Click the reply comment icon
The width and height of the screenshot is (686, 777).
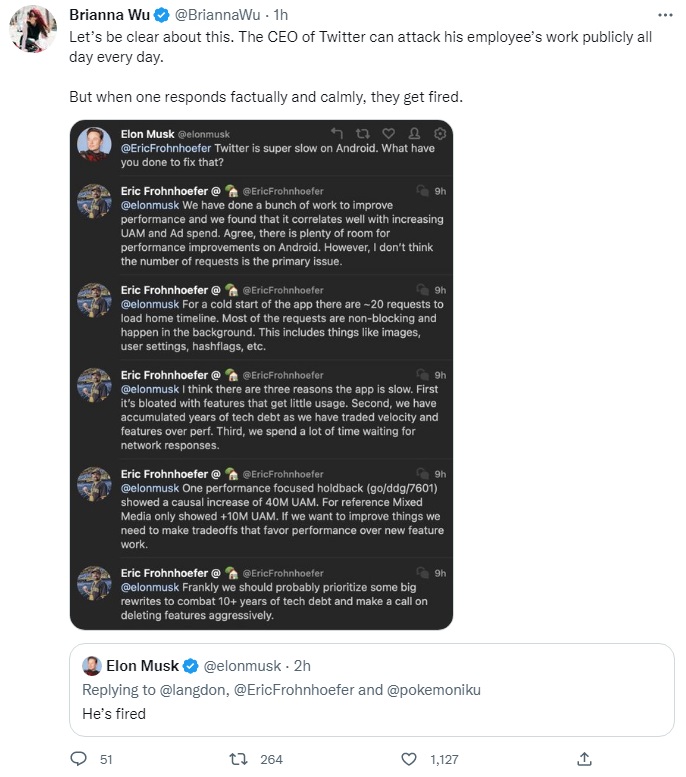78,759
